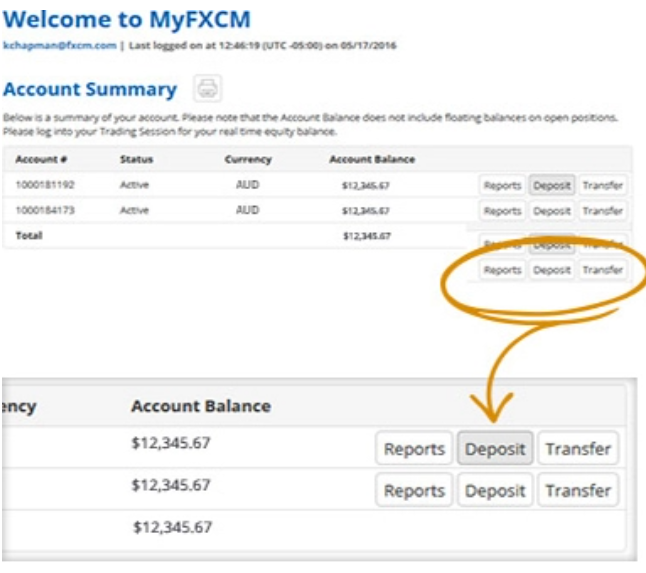This screenshot has width=646, height=573.
Task: Click the Status column header
Action: coord(136,159)
